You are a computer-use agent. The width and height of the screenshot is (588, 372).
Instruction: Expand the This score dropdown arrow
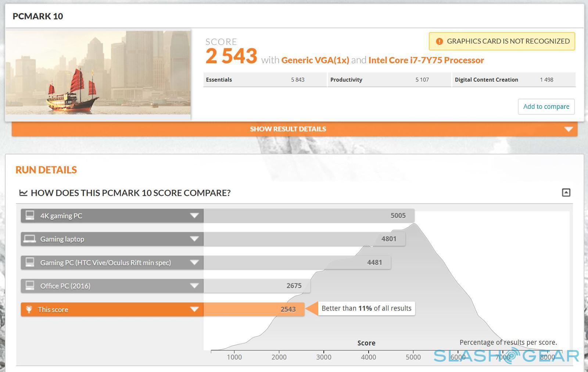(x=194, y=309)
